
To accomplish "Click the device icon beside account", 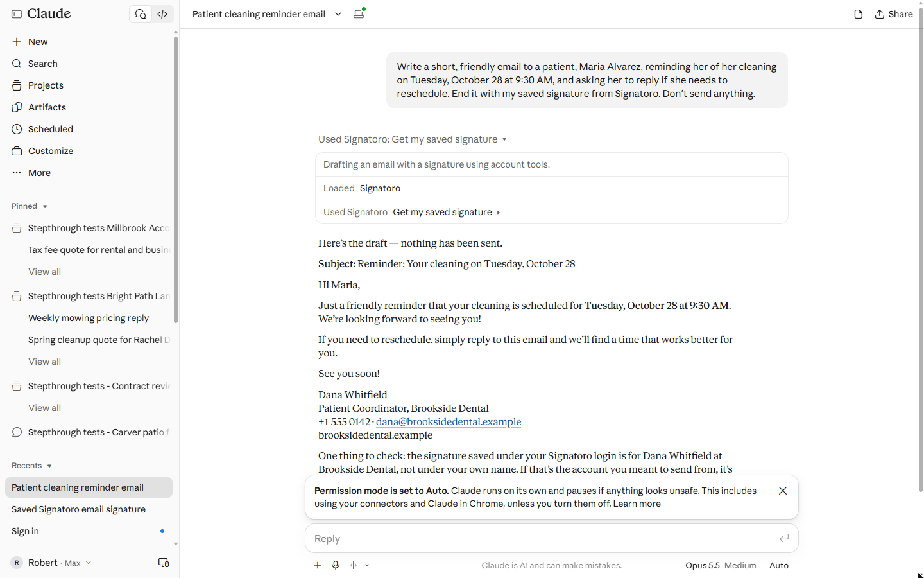I will (164, 563).
